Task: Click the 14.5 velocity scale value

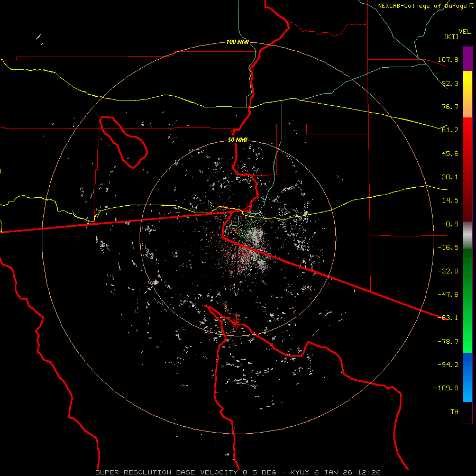Action: click(x=450, y=200)
